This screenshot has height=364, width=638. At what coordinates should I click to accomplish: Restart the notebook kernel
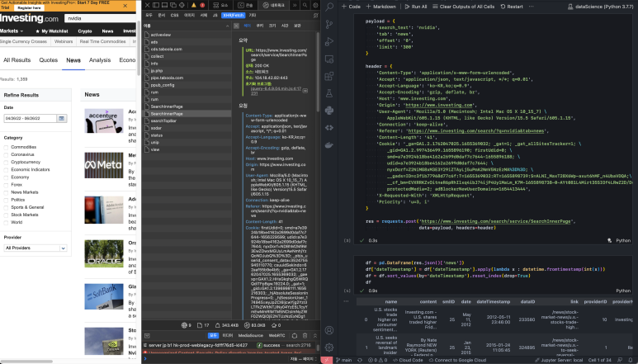pyautogui.click(x=512, y=7)
